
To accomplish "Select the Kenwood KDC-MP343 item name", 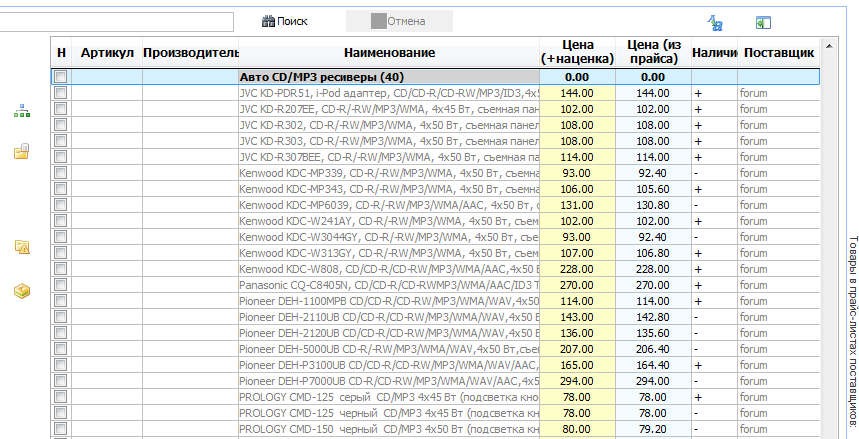I will (x=389, y=189).
